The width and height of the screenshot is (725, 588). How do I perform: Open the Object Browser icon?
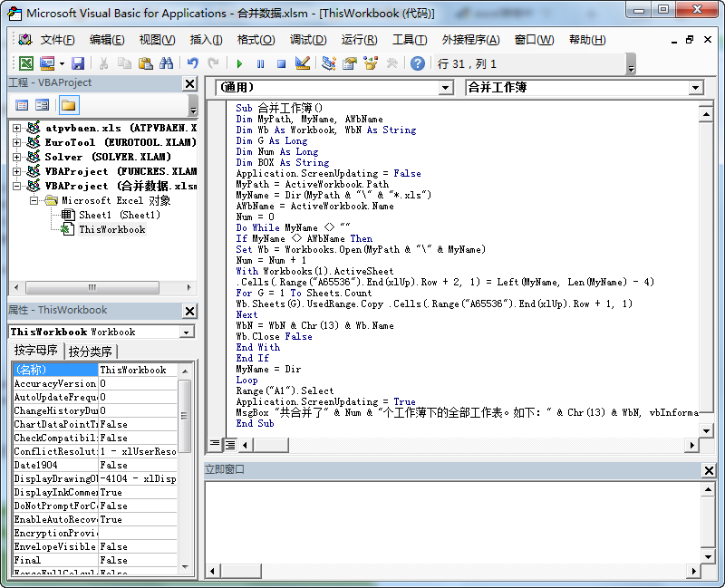tap(371, 63)
